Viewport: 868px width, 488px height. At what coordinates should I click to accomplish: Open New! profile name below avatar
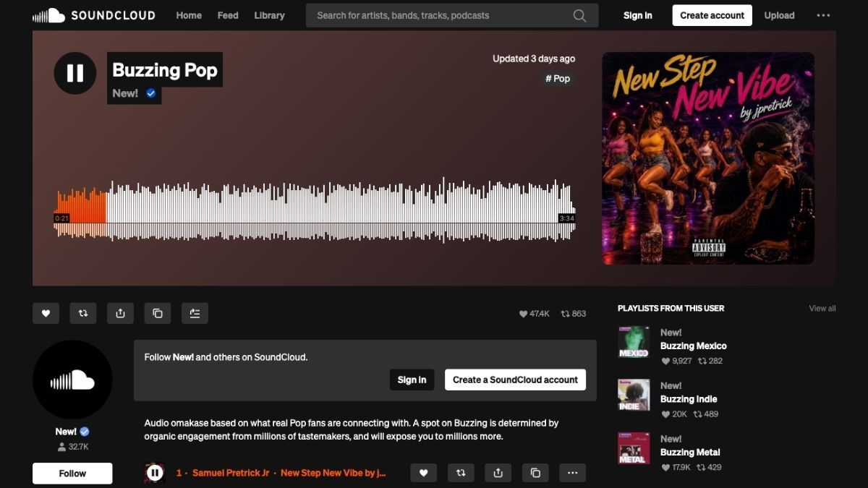coord(67,432)
